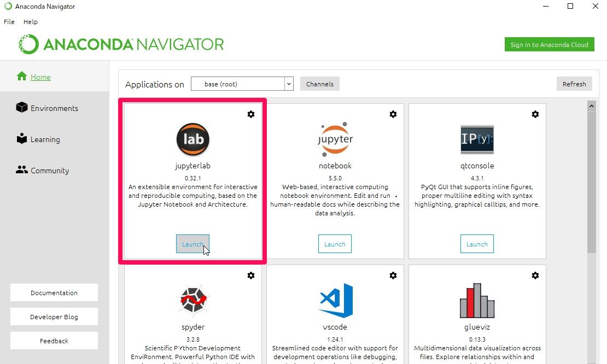This screenshot has width=607, height=364.
Task: Open the glueviz gear options
Action: pos(535,275)
